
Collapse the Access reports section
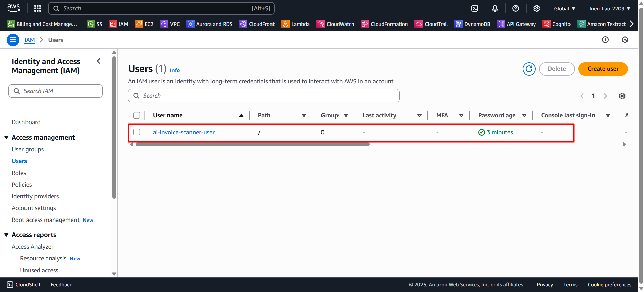coord(6,235)
